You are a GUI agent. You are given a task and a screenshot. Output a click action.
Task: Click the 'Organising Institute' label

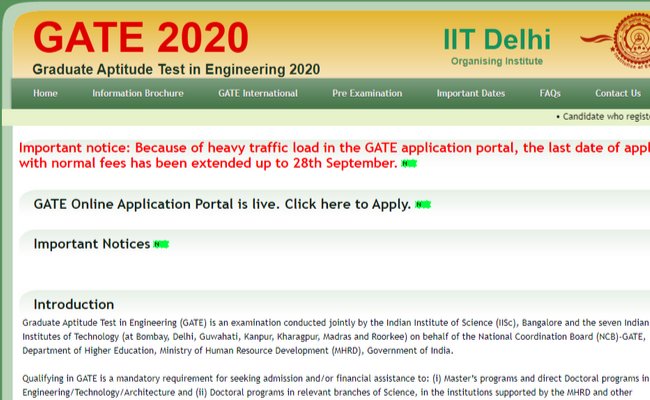(x=497, y=61)
